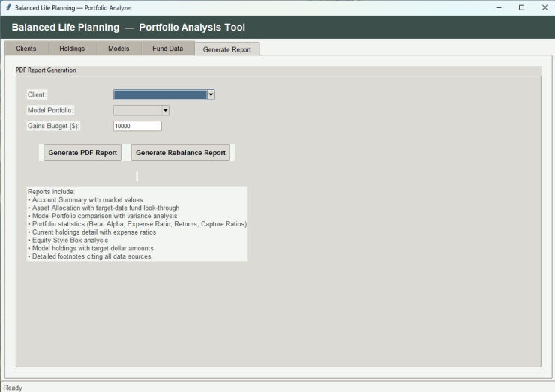Click the 'Client:' label
The image size is (555, 392).
pos(37,95)
